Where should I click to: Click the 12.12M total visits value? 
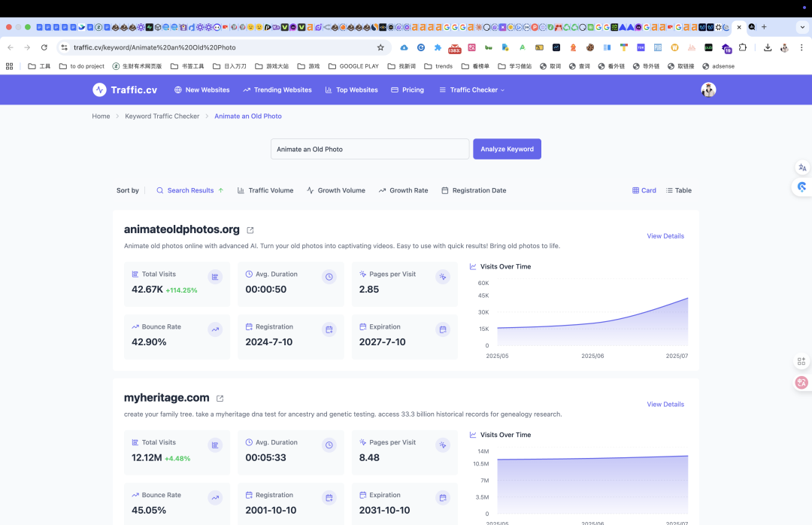(147, 457)
